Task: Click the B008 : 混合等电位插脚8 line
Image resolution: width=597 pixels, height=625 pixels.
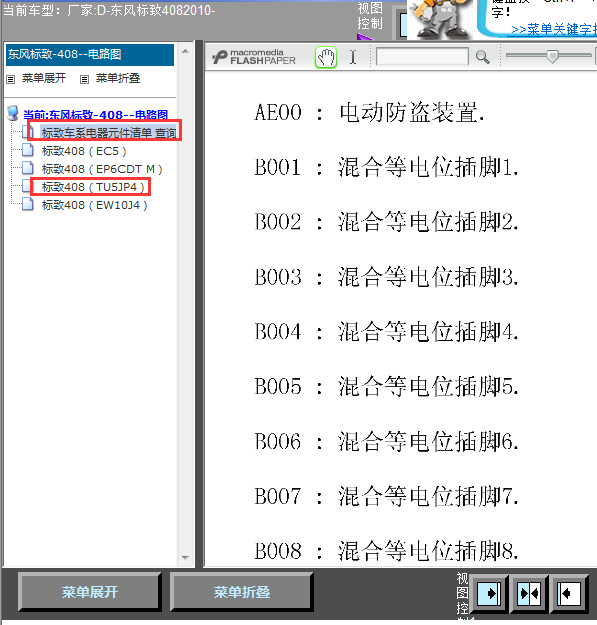Action: tap(387, 552)
